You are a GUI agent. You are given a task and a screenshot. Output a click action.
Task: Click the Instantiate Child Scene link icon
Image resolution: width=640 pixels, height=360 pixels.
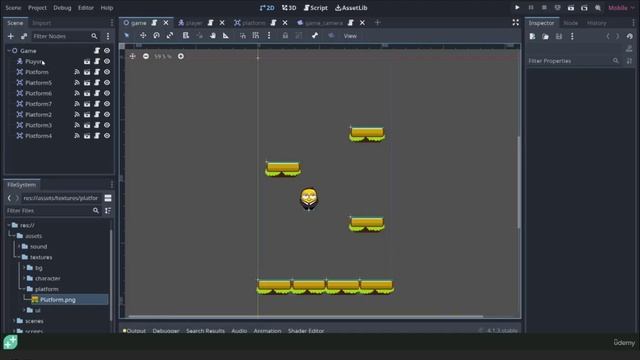click(24, 36)
